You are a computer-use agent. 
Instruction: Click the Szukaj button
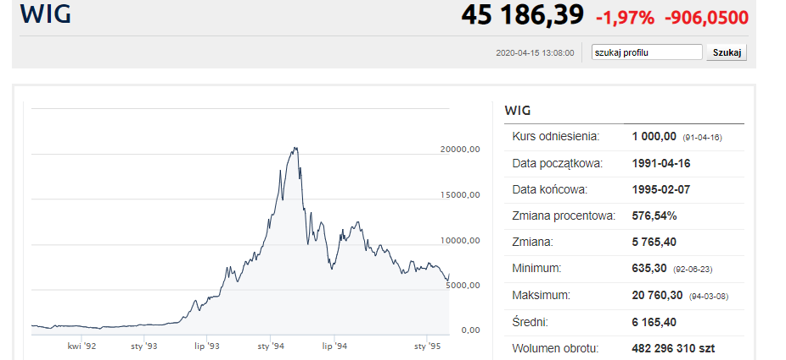tap(726, 52)
